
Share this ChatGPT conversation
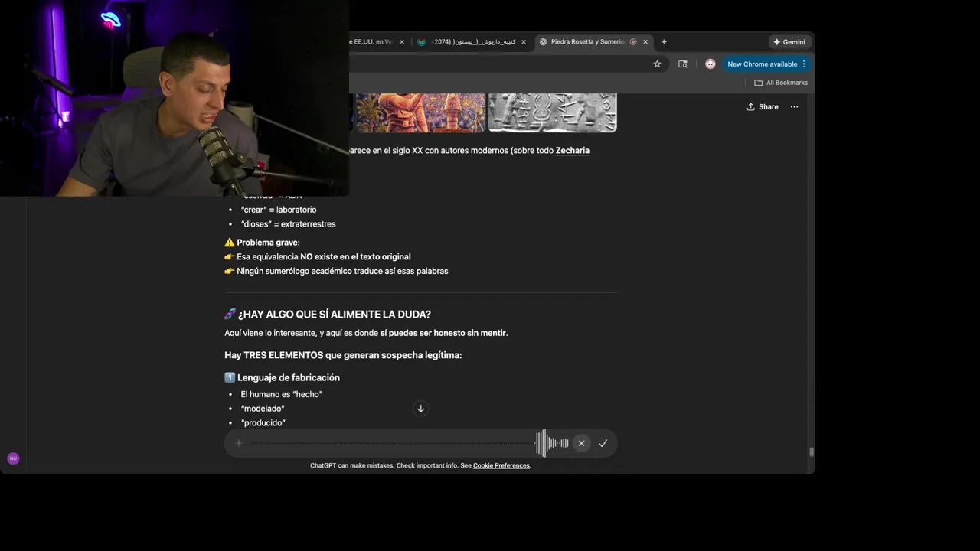tap(763, 107)
